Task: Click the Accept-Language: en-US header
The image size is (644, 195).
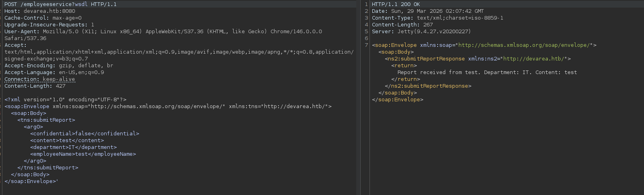Action: [54, 72]
